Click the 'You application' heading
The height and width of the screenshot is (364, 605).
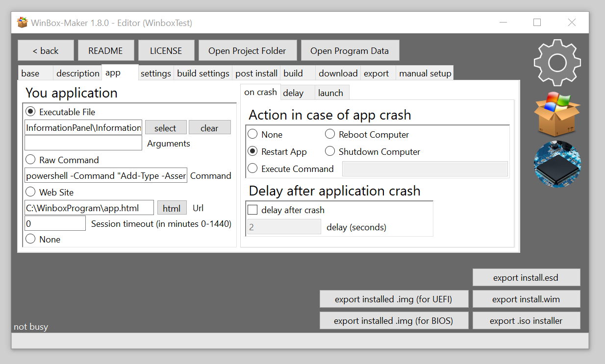coord(72,93)
